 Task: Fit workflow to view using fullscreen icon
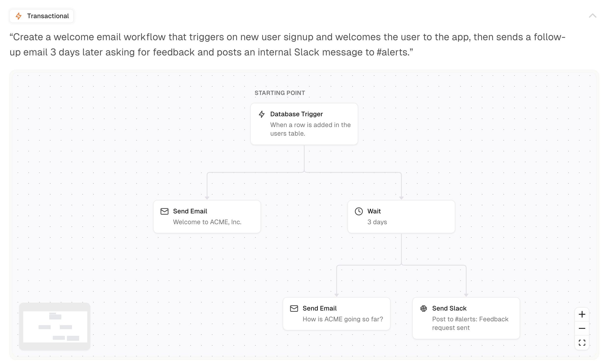(x=582, y=342)
